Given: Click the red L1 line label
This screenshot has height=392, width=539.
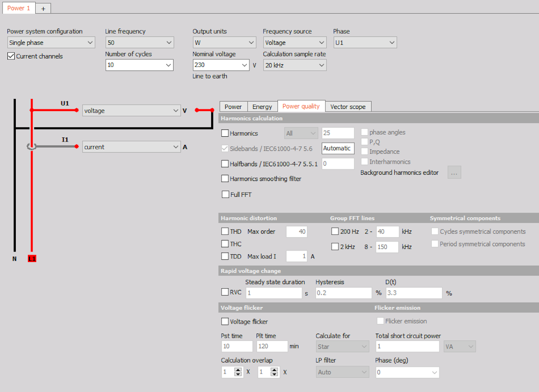Looking at the screenshot, I should (32, 259).
